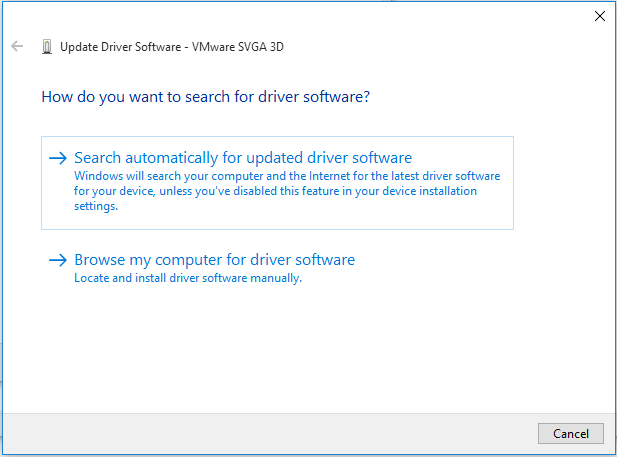Click the back arrow in the header

[x=17, y=46]
